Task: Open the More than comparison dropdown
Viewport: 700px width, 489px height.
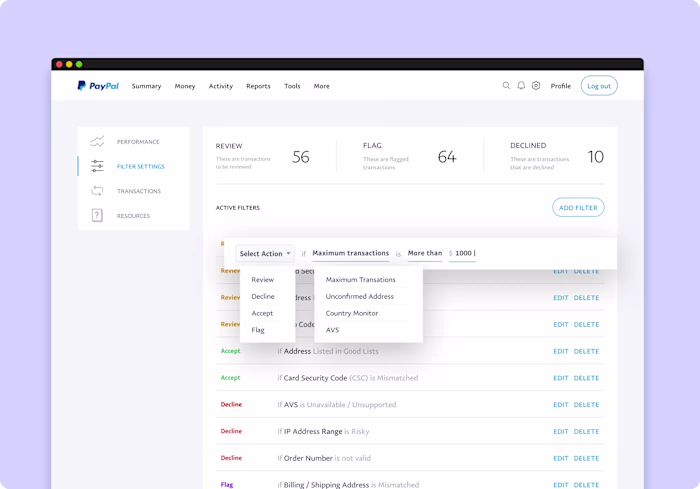Action: click(425, 253)
